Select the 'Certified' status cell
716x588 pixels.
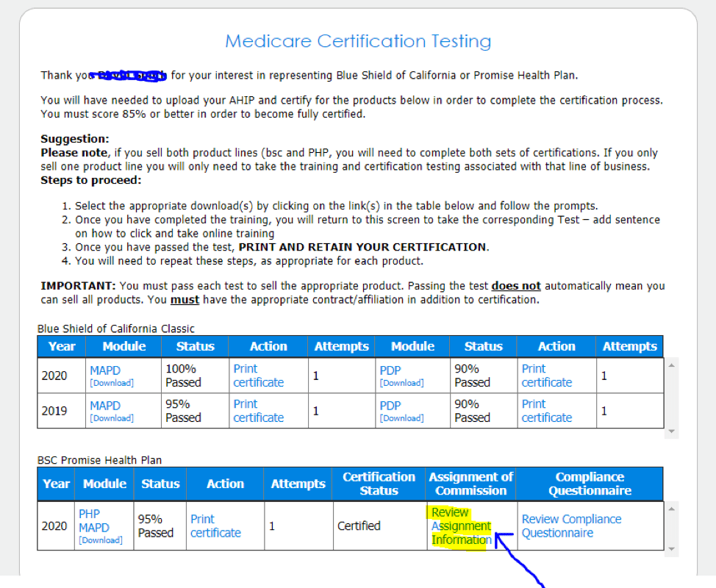[x=380, y=526]
